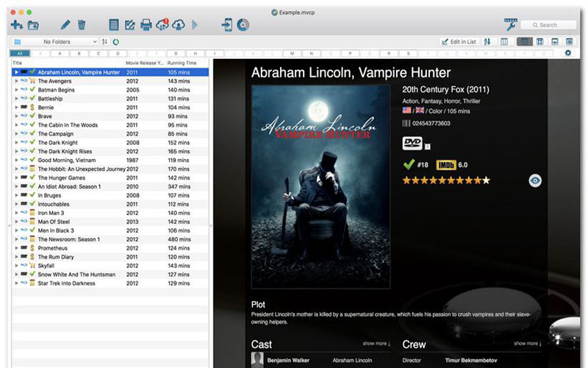Switch to the cover flow view mode
Image resolution: width=588 pixels, height=368 pixels.
click(555, 42)
